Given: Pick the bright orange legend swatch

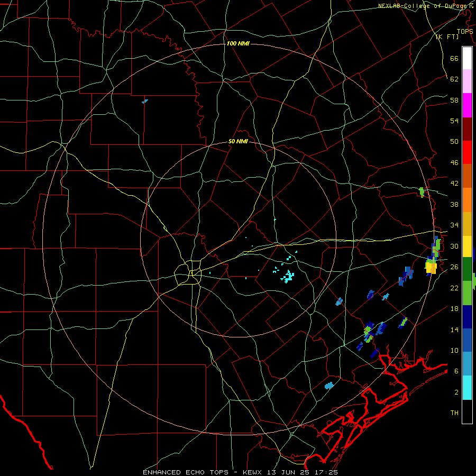Looking at the screenshot, I should [x=467, y=200].
